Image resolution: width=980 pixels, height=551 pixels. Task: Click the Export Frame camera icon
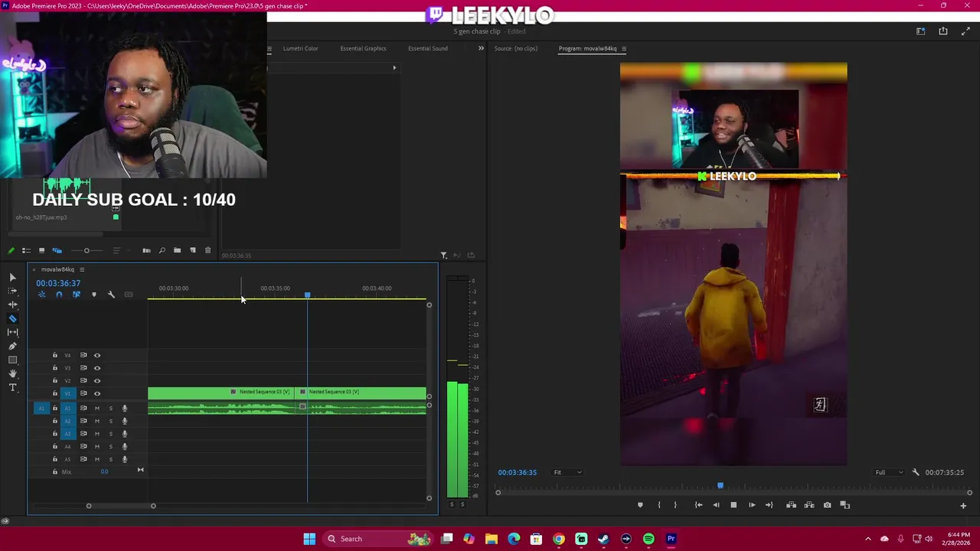pyautogui.click(x=827, y=505)
